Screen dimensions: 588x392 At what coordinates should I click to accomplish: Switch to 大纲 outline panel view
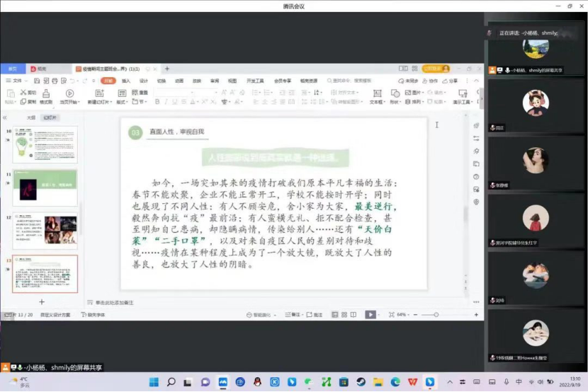pos(31,117)
